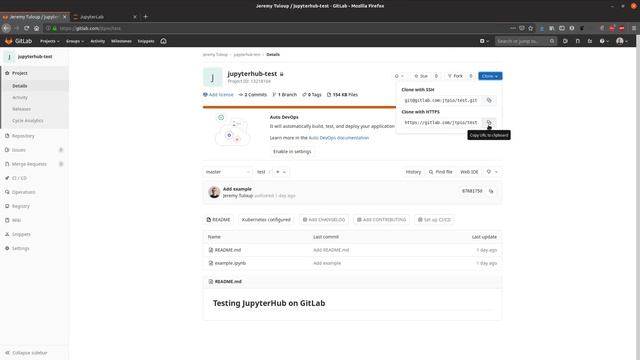Open the Help menu in navbar

point(604,41)
